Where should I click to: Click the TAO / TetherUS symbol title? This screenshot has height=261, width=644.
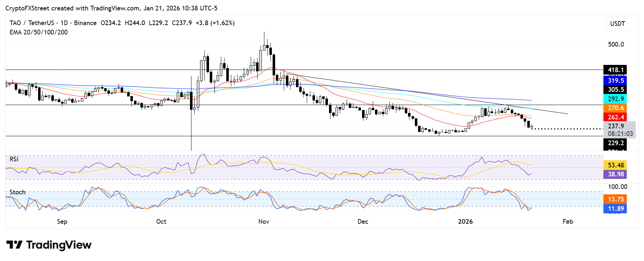(x=32, y=23)
